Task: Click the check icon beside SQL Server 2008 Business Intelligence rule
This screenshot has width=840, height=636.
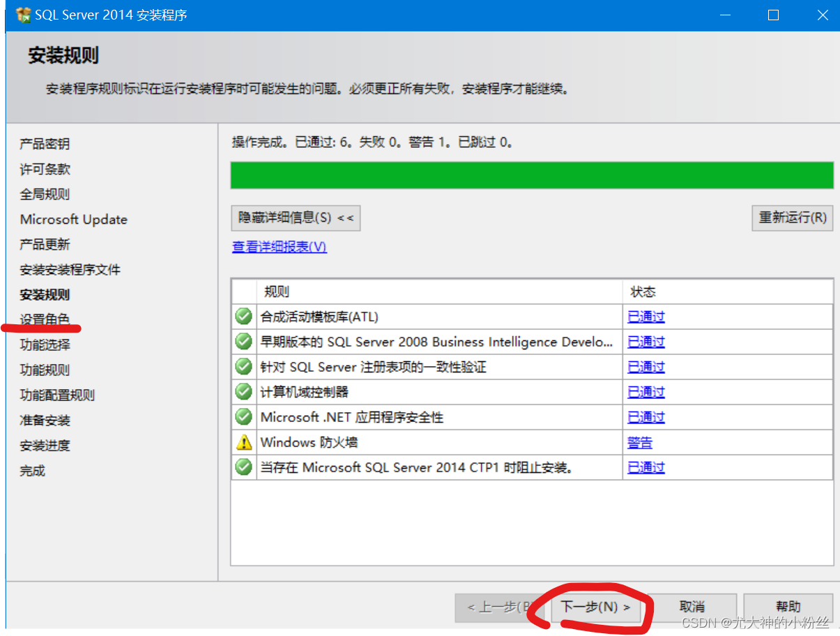Action: tap(243, 341)
